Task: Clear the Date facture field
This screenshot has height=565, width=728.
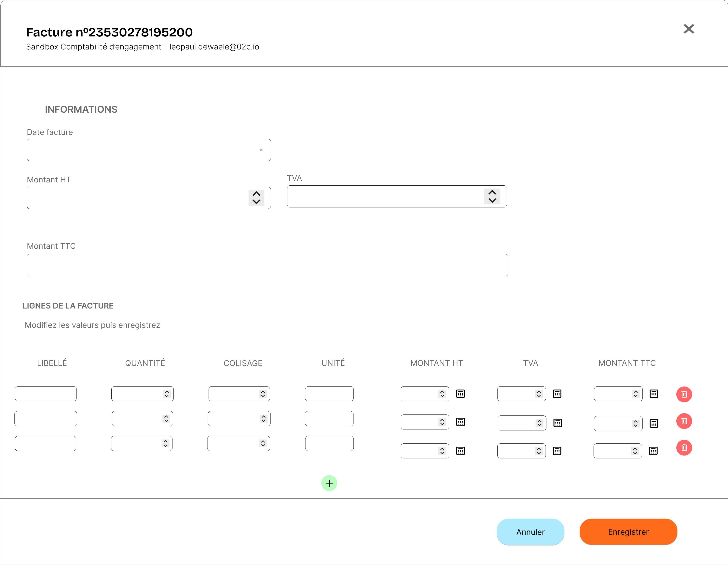Action: pyautogui.click(x=261, y=150)
